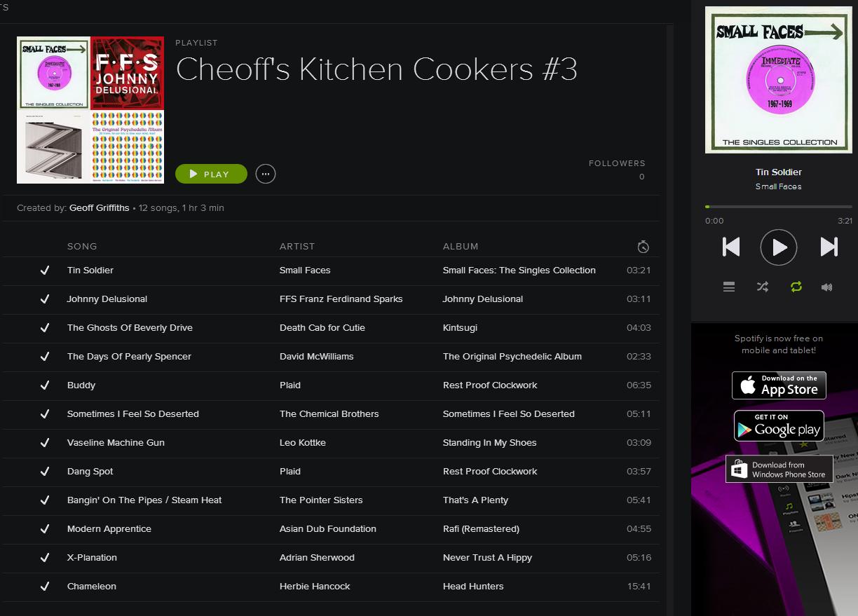The width and height of the screenshot is (858, 616).
Task: Mute using the volume speaker icon
Action: (x=827, y=287)
